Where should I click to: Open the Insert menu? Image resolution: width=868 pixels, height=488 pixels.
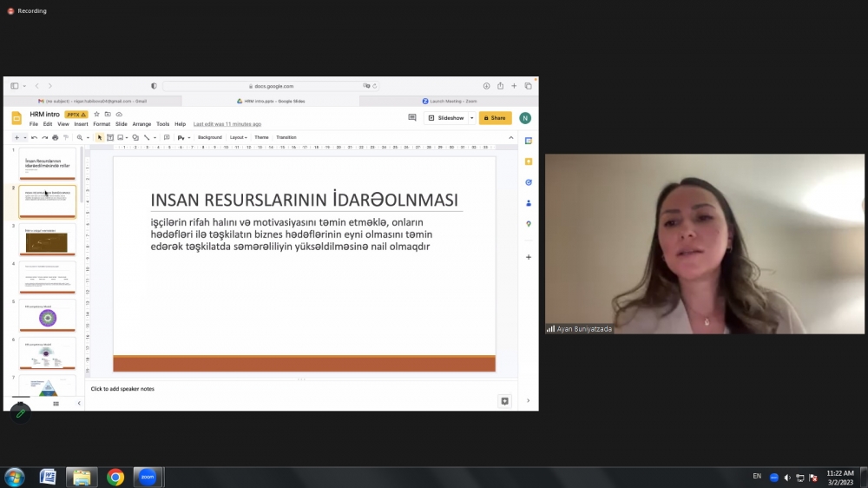81,124
